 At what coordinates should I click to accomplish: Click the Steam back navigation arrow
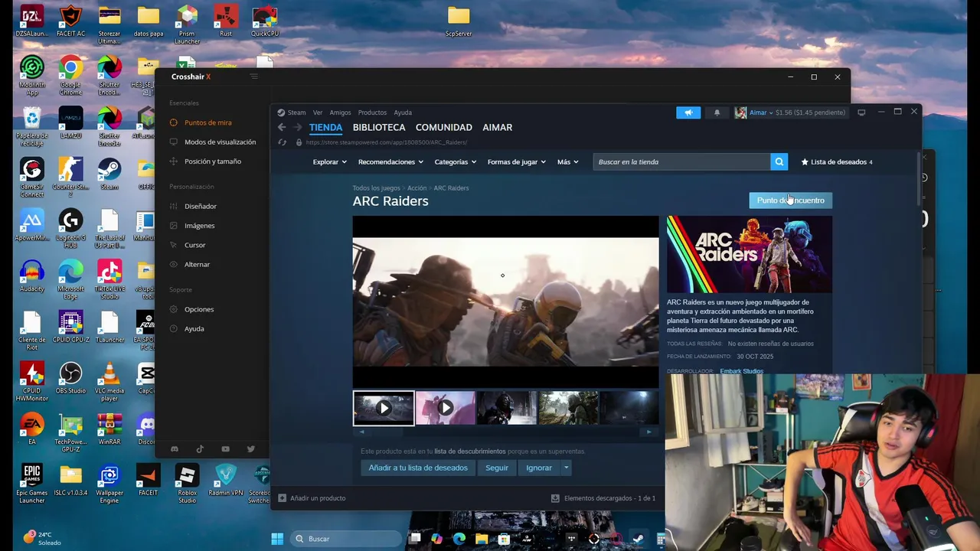click(x=282, y=128)
